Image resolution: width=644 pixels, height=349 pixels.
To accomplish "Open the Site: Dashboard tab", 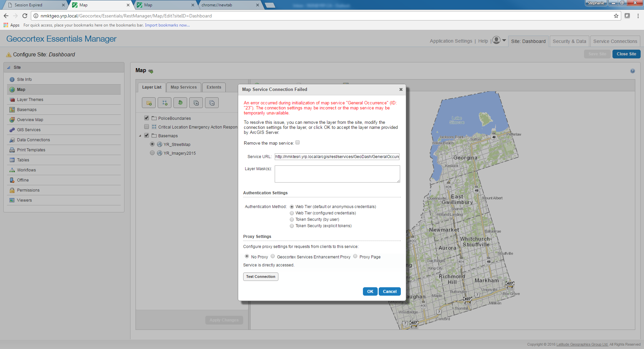I will tap(528, 41).
